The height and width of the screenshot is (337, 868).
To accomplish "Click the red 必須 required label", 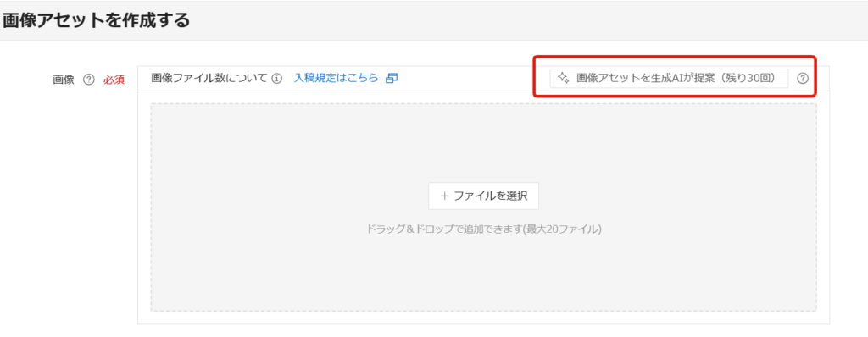I will [x=114, y=80].
